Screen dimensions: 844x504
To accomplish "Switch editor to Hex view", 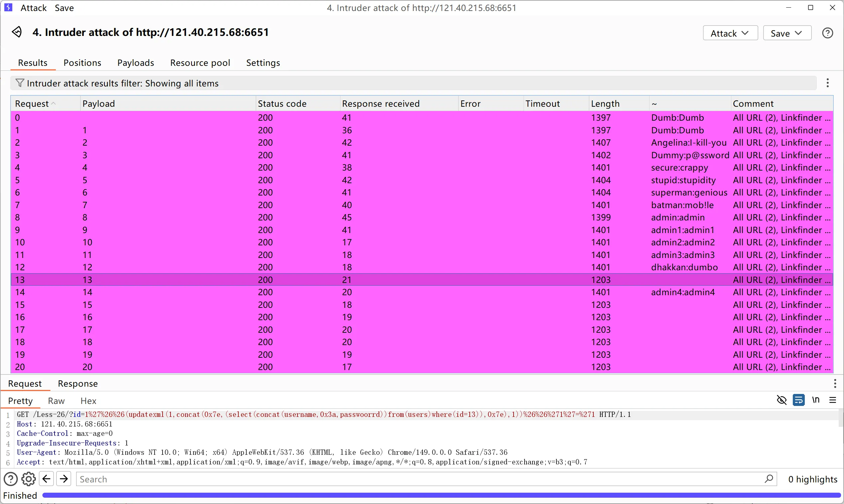I will 88,401.
